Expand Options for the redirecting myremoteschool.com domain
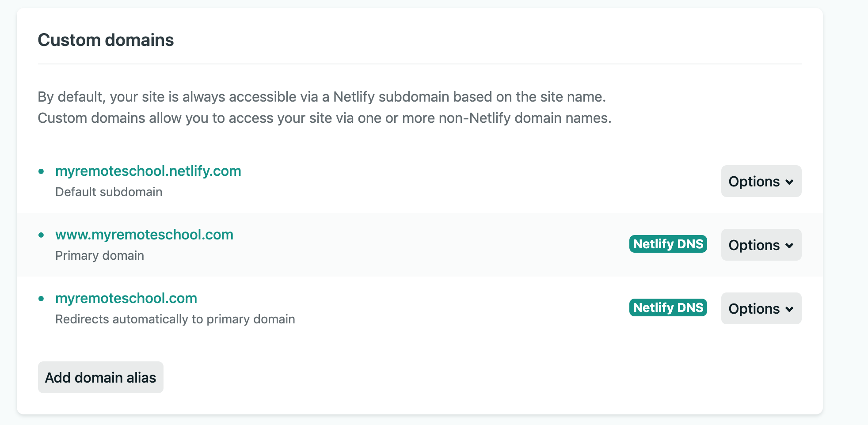868x425 pixels. 761,309
